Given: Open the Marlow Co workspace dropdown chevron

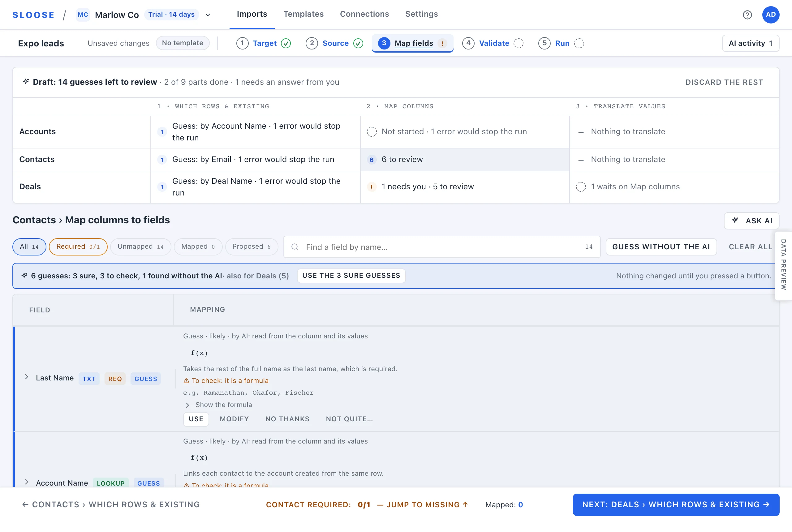Looking at the screenshot, I should (208, 15).
